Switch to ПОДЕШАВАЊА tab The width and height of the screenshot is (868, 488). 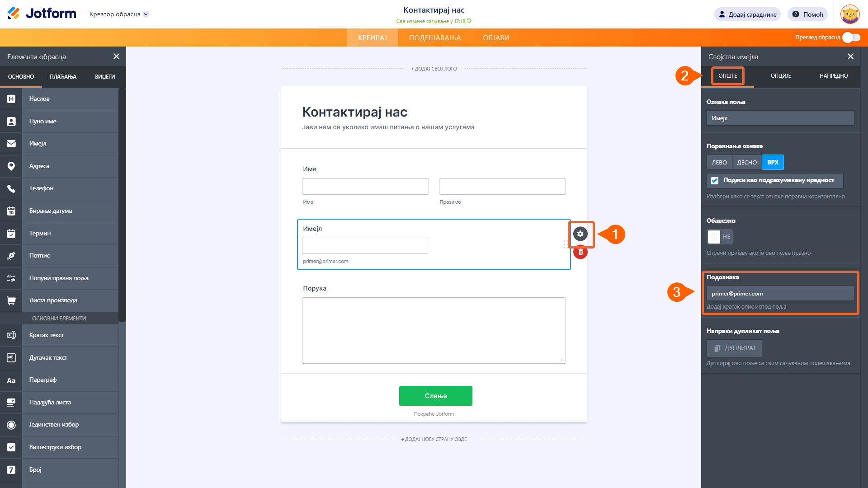tap(434, 38)
